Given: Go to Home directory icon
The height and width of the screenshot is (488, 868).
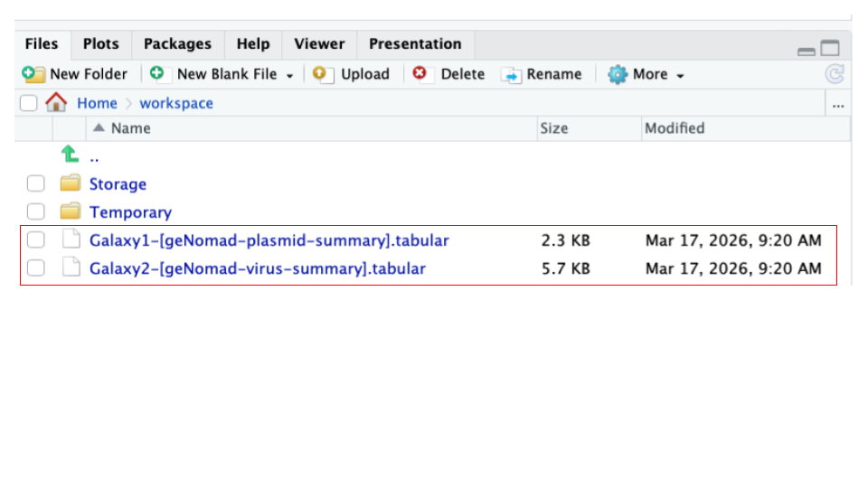Looking at the screenshot, I should (x=56, y=103).
